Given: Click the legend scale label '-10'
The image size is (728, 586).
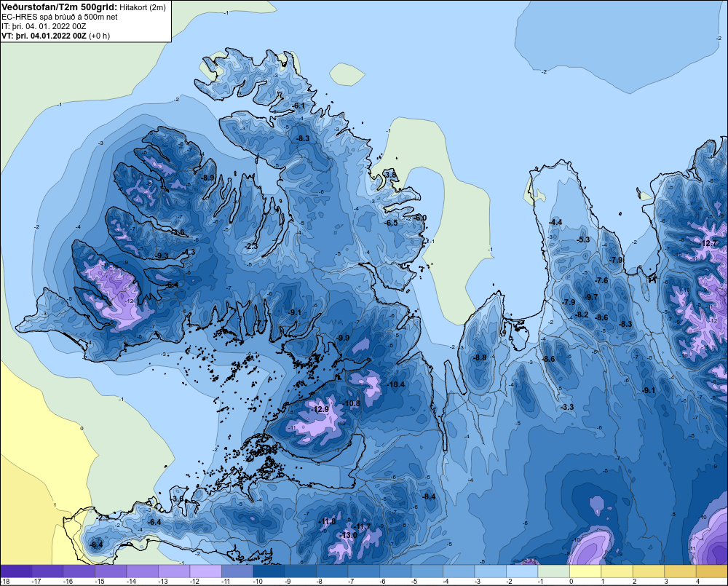Looking at the screenshot, I should click(x=258, y=582).
